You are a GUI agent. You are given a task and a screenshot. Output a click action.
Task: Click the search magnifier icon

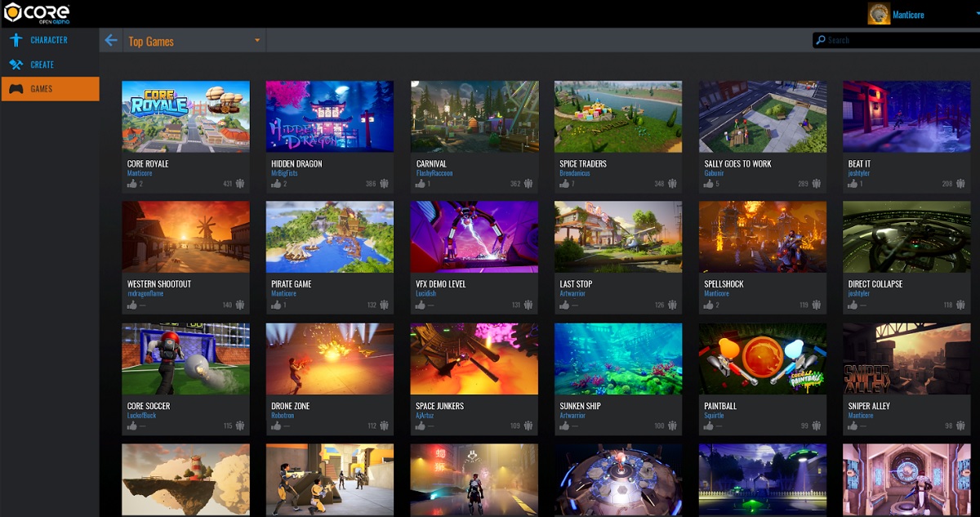820,40
